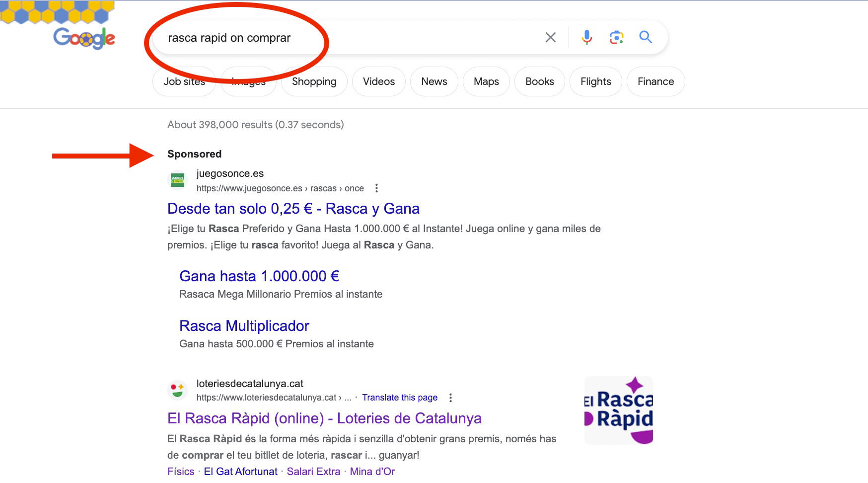Screen dimensions: 868x483
Task: Switch to Finance results
Action: click(655, 81)
